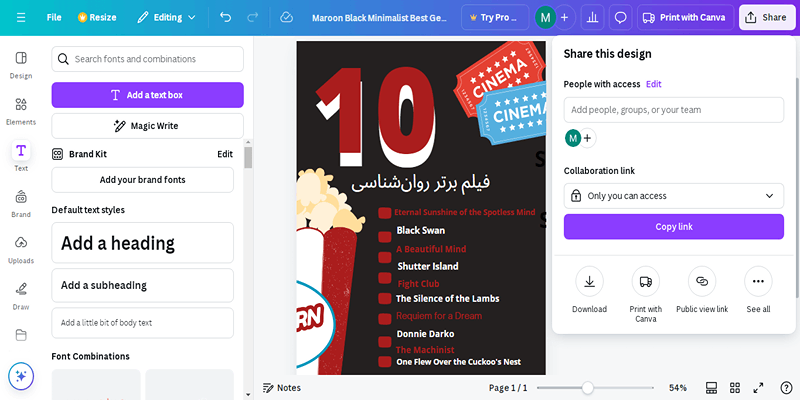Open the File menu
This screenshot has width=800, height=400.
click(54, 17)
